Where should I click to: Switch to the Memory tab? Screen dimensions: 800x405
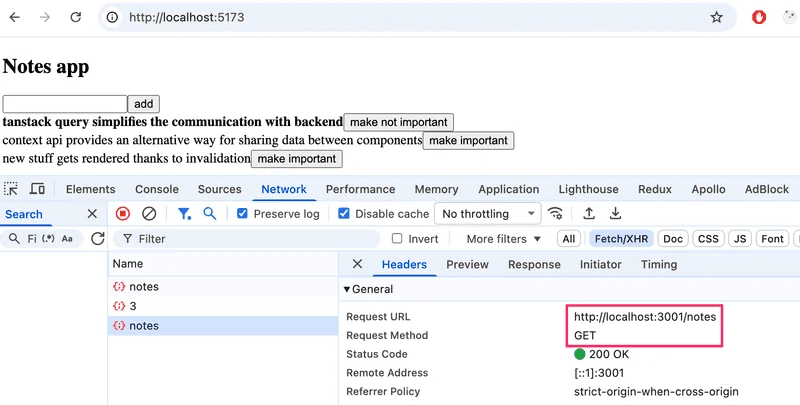click(x=436, y=189)
